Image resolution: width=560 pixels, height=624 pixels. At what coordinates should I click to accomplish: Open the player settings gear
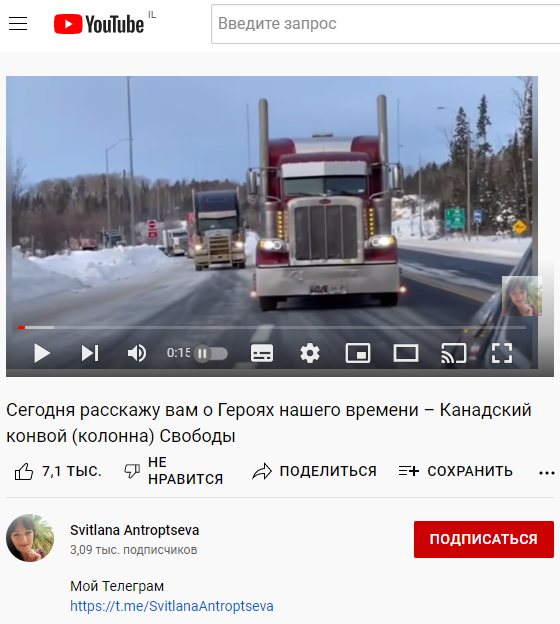310,353
